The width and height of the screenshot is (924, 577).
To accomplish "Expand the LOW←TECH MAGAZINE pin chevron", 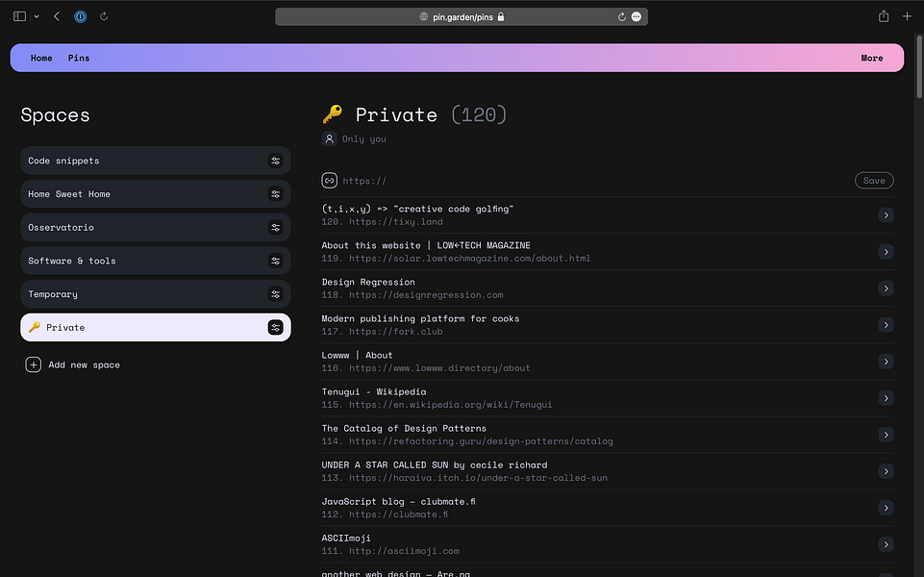I will point(886,252).
